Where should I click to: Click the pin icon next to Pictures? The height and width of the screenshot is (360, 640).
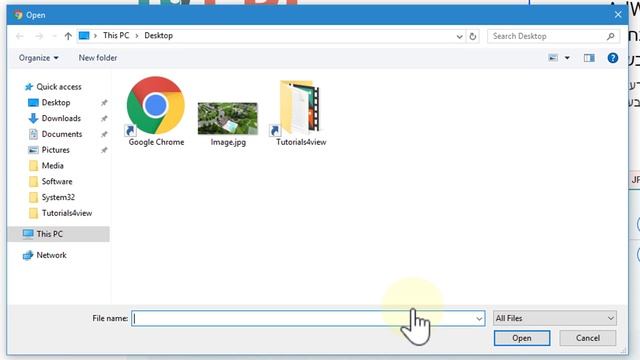(104, 150)
